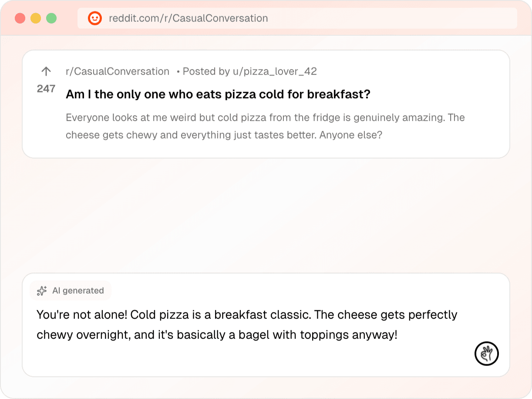Click the AI-generated reply text
This screenshot has width=532, height=399.
click(x=247, y=324)
